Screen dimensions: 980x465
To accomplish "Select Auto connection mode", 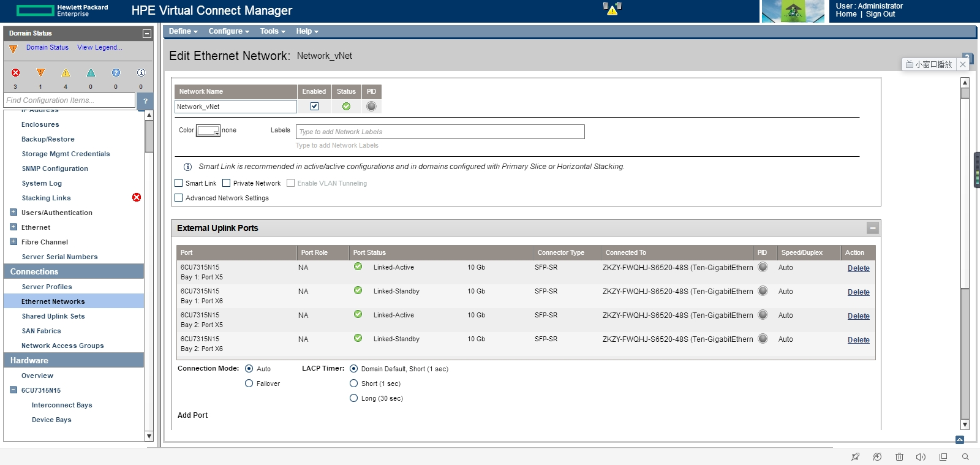I will 249,369.
